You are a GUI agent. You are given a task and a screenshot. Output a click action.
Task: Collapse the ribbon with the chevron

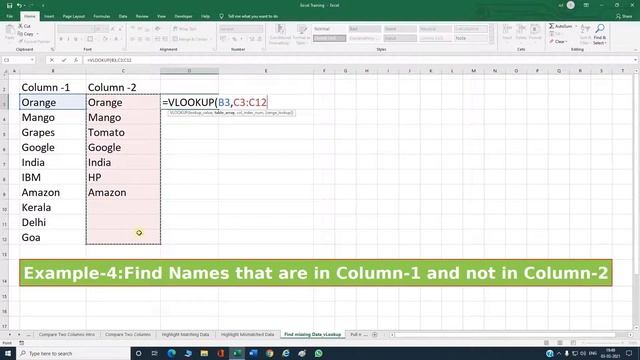(x=636, y=49)
